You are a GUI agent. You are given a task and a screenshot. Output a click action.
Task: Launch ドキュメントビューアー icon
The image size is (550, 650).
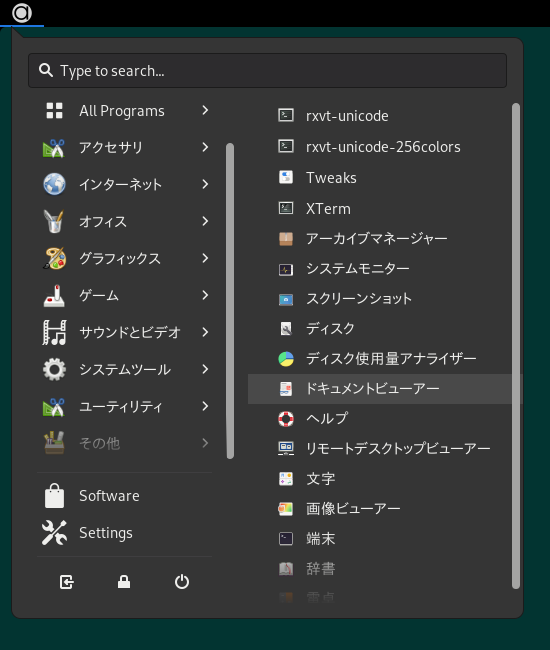(x=286, y=389)
